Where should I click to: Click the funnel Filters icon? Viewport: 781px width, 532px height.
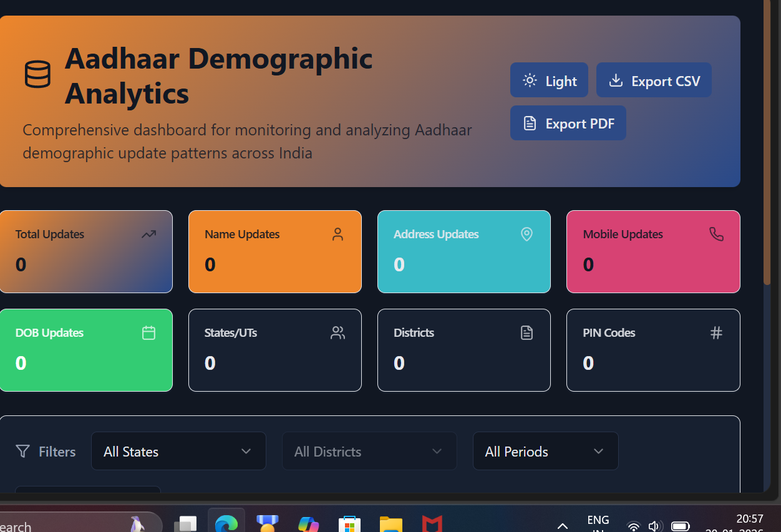pyautogui.click(x=23, y=451)
